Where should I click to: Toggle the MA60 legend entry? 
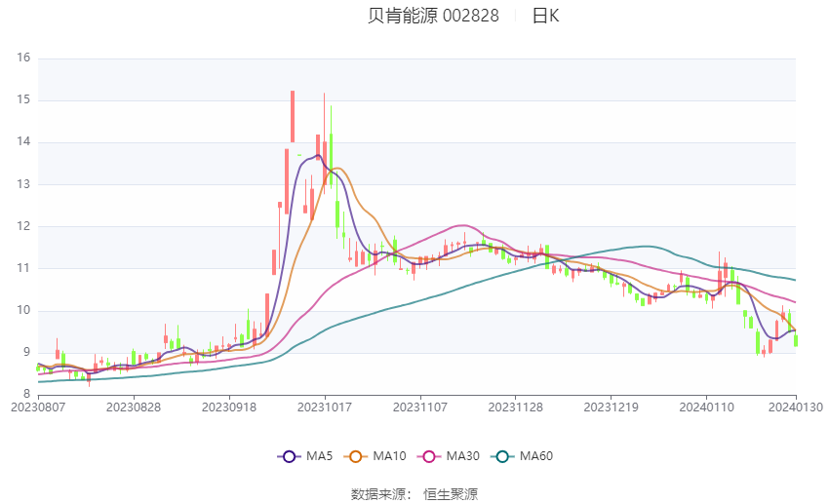(522, 456)
